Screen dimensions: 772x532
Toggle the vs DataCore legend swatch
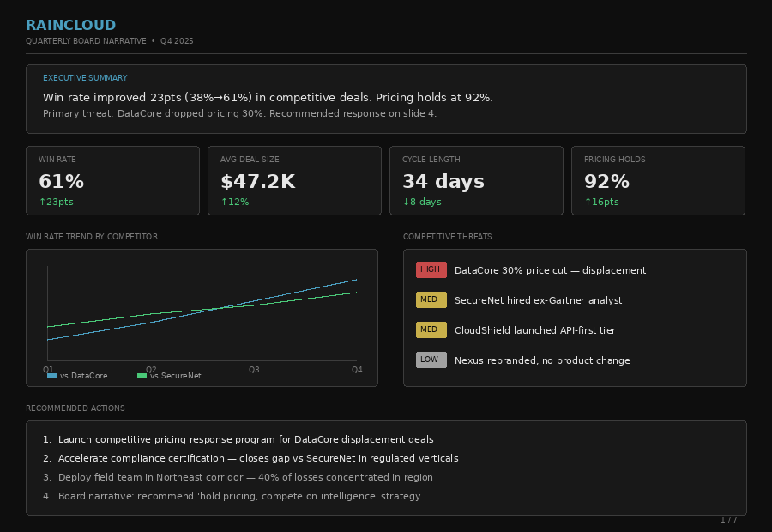[52, 376]
